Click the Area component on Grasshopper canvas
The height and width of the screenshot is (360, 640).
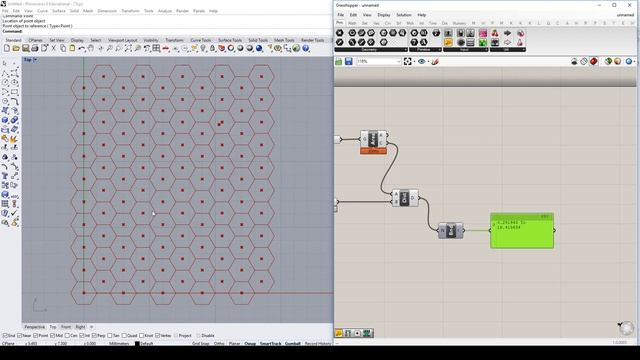click(x=373, y=139)
